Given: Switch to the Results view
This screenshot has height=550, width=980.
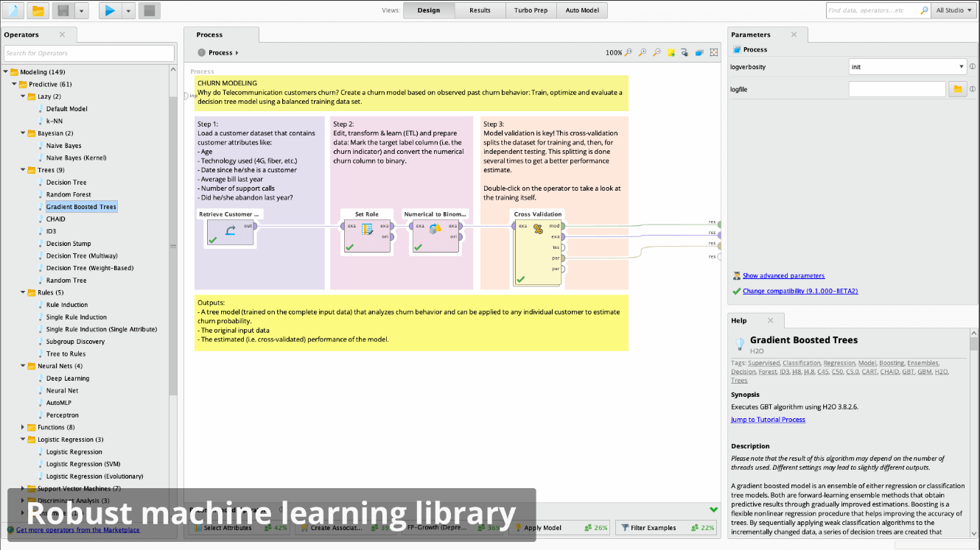Looking at the screenshot, I should pos(480,10).
